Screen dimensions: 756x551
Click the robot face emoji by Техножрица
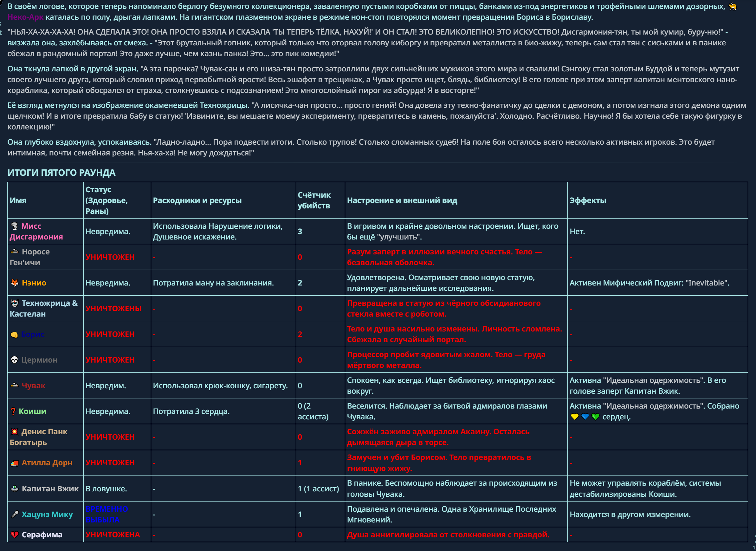tap(15, 303)
